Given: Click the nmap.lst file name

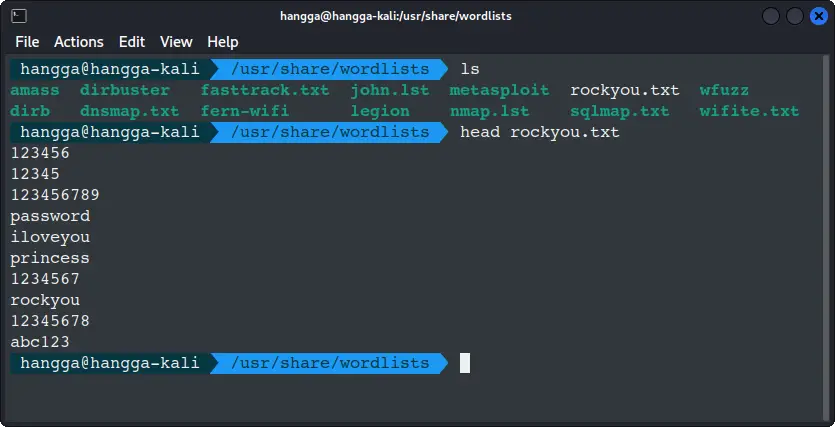Looking at the screenshot, I should coord(489,111).
